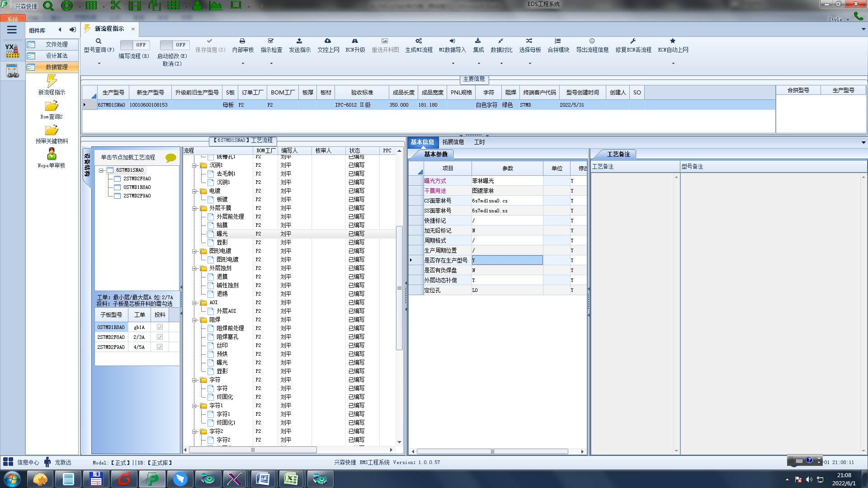868x488 pixels.
Task: Click the 集成 download icon
Action: [x=478, y=41]
